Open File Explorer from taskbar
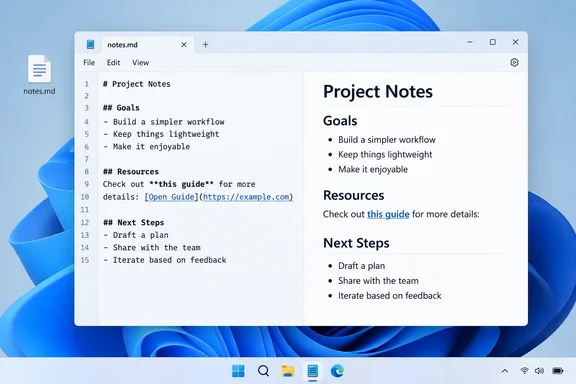The width and height of the screenshot is (576, 384). [288, 371]
